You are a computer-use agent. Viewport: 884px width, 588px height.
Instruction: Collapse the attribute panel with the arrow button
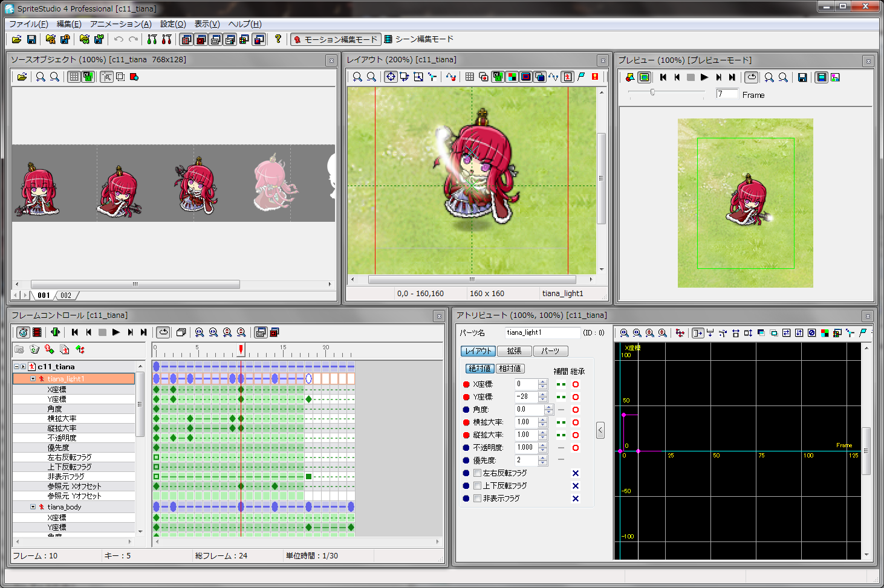tap(600, 430)
